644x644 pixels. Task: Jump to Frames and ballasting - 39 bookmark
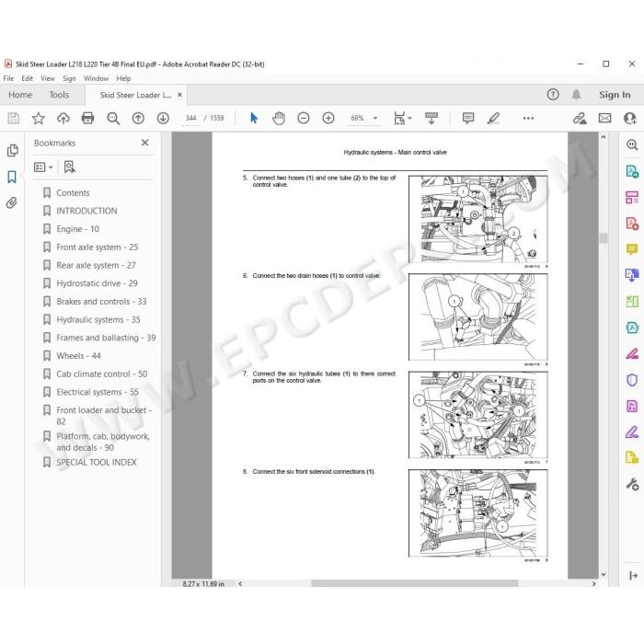click(x=106, y=338)
